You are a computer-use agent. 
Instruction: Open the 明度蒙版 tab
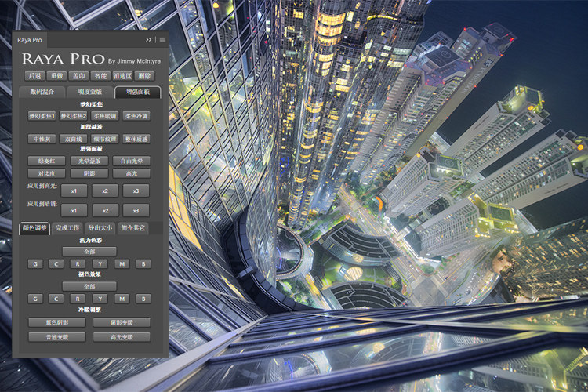tap(90, 92)
